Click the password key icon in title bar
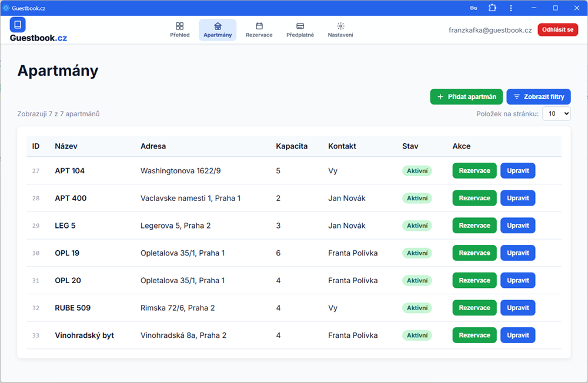588x383 pixels. 473,8
